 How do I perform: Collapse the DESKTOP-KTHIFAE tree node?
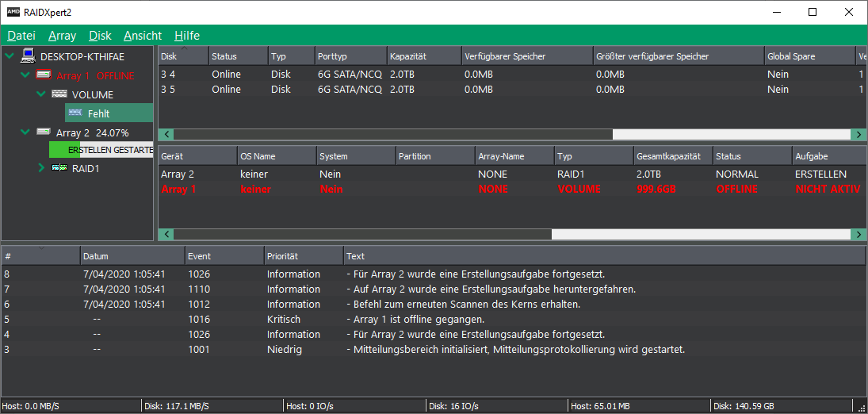tap(10, 56)
